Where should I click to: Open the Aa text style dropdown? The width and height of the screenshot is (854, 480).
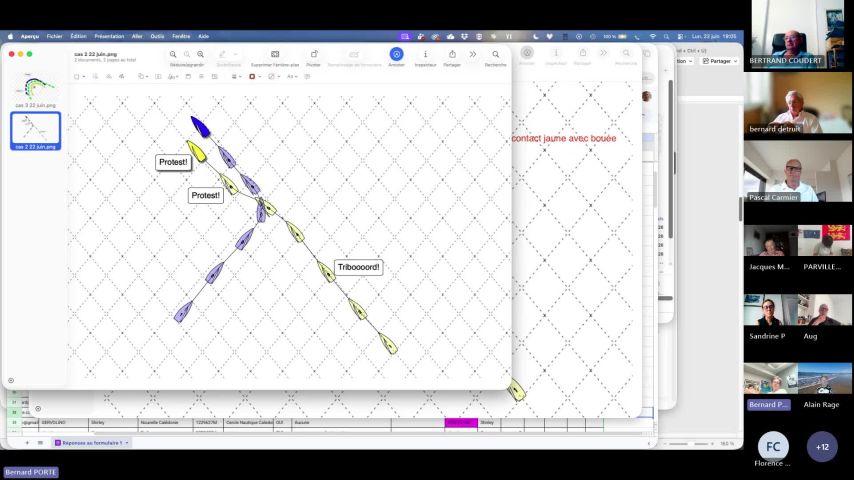point(292,77)
